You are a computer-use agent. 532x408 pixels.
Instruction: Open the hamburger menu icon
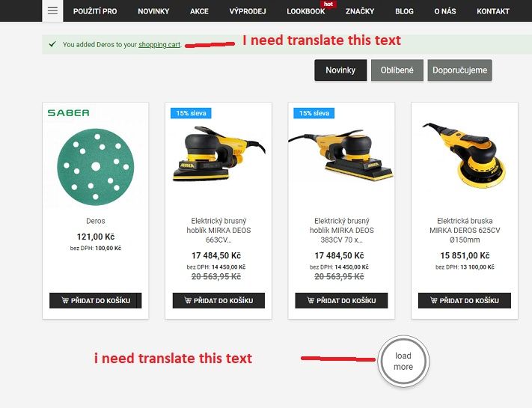point(52,10)
